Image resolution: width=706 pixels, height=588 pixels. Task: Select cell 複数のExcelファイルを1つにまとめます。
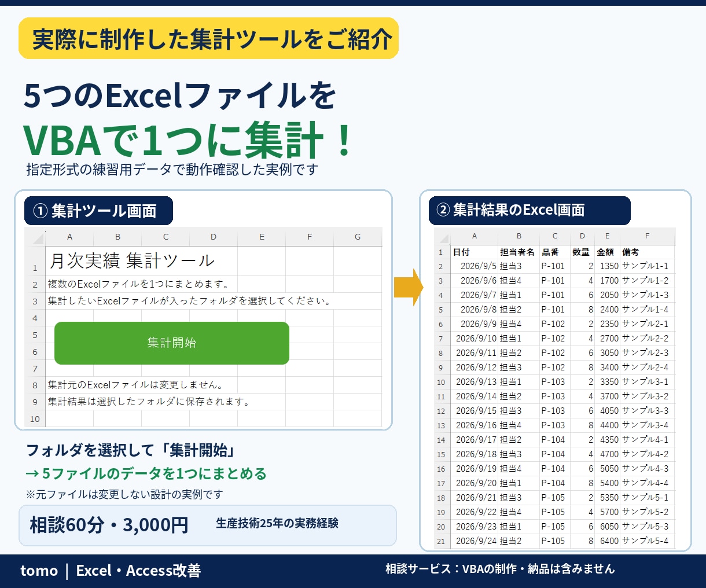click(139, 284)
